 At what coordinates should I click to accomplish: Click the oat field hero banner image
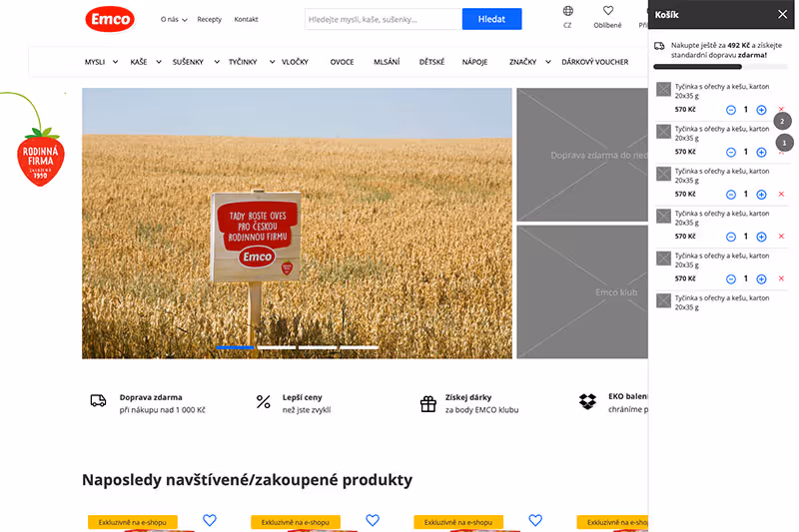click(297, 224)
